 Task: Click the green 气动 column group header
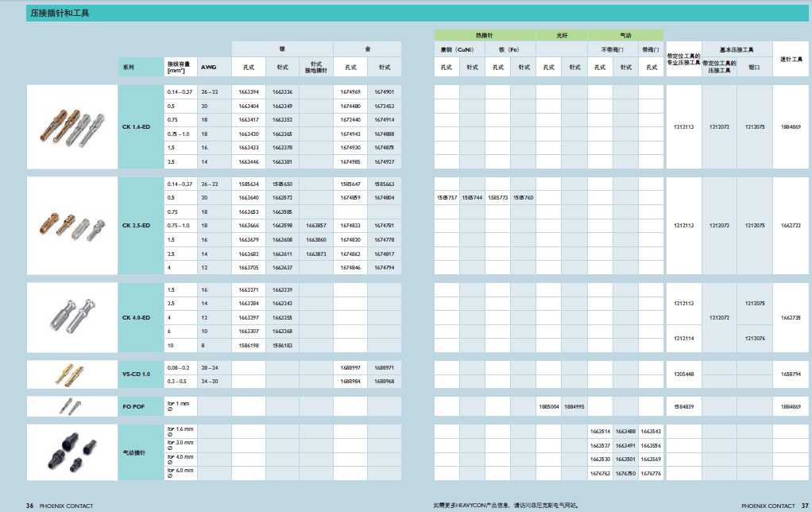pyautogui.click(x=625, y=35)
